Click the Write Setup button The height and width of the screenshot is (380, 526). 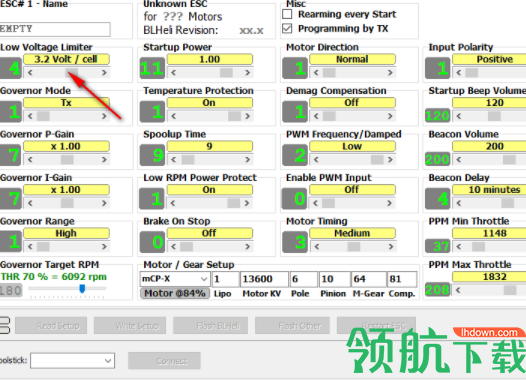tap(130, 325)
